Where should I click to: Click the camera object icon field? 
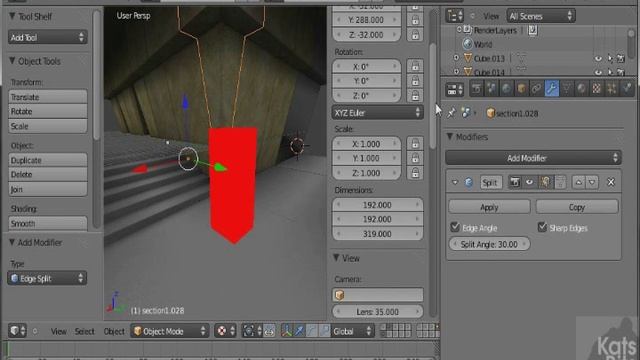tap(378, 295)
